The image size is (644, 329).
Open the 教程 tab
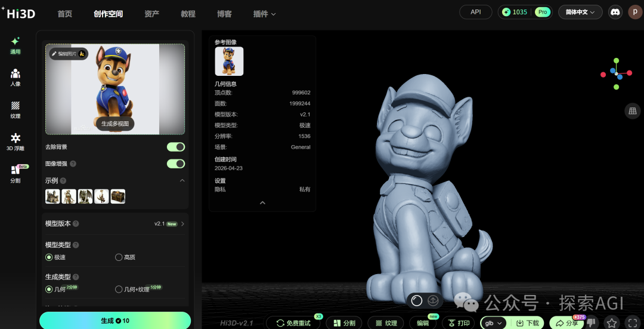tap(188, 14)
